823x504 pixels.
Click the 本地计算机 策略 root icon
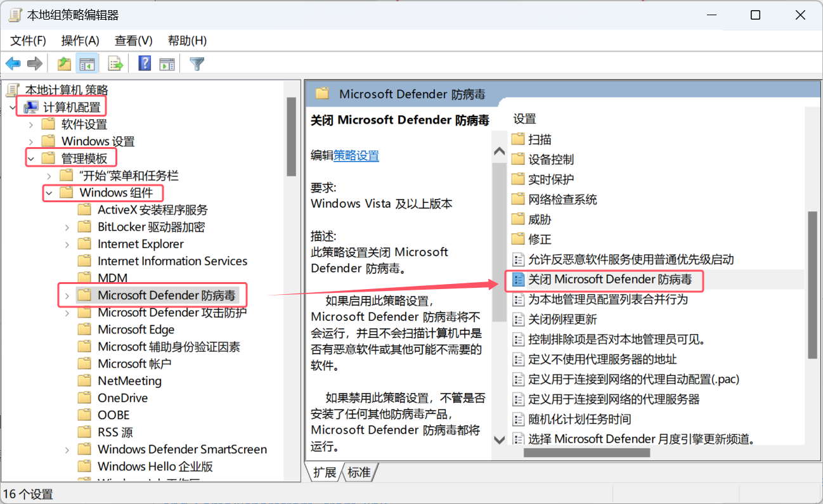tap(14, 90)
